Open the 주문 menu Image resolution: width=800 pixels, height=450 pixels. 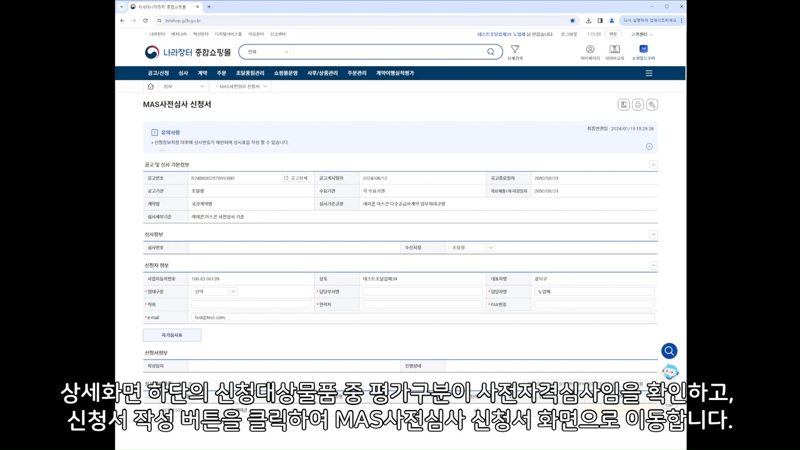click(221, 73)
